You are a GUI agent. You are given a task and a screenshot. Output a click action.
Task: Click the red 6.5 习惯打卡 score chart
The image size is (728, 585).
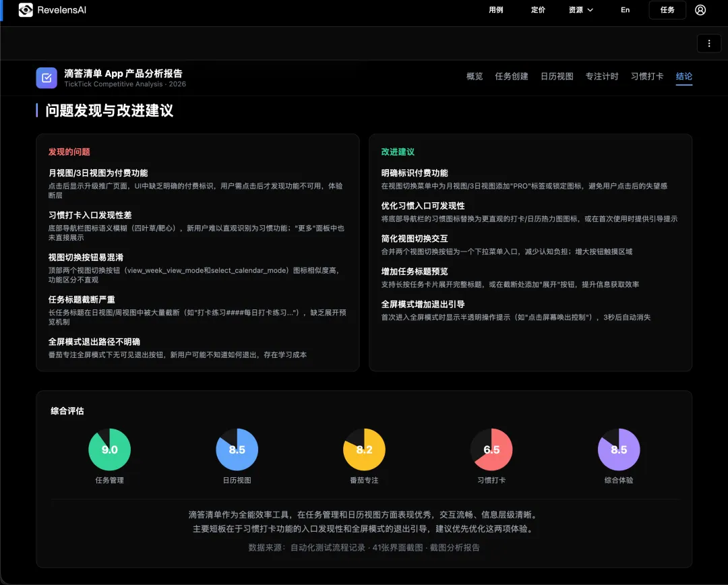click(491, 450)
